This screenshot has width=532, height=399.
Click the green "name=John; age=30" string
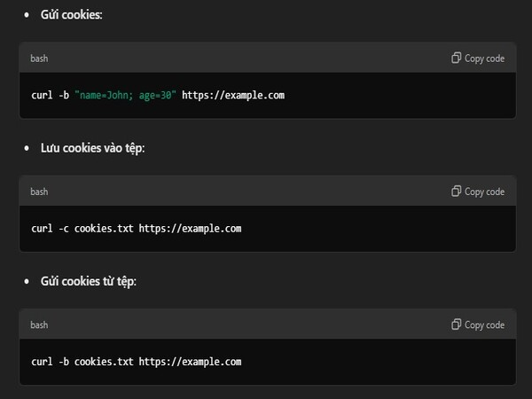(126, 95)
